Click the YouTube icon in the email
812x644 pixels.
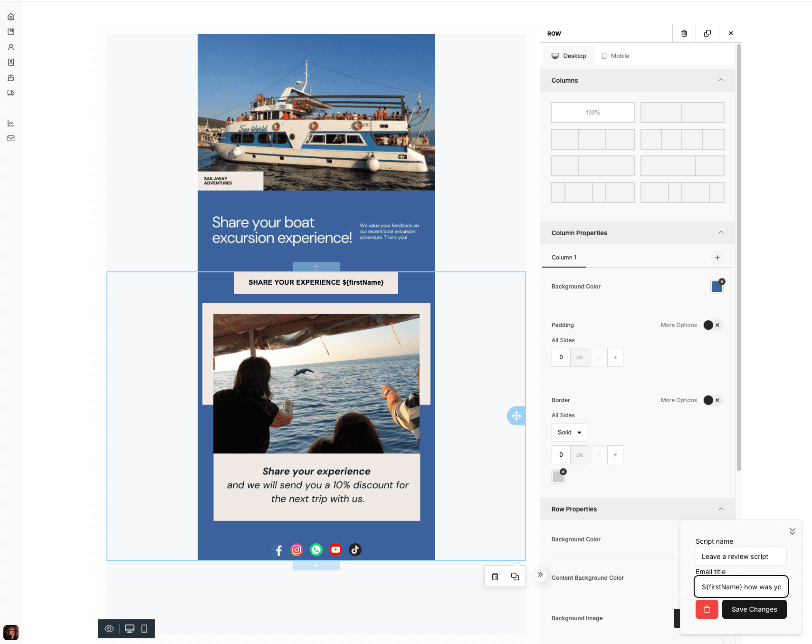pos(336,550)
